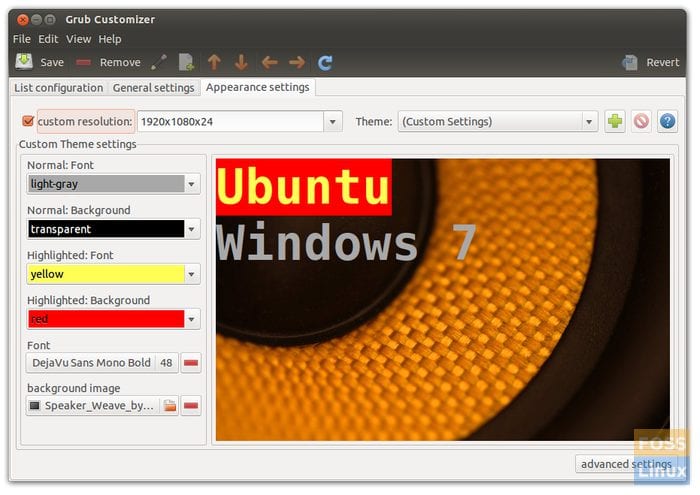Open font chooser DejaVu Sans Mono Bold
Image resolution: width=700 pixels, height=495 pixels.
[102, 362]
